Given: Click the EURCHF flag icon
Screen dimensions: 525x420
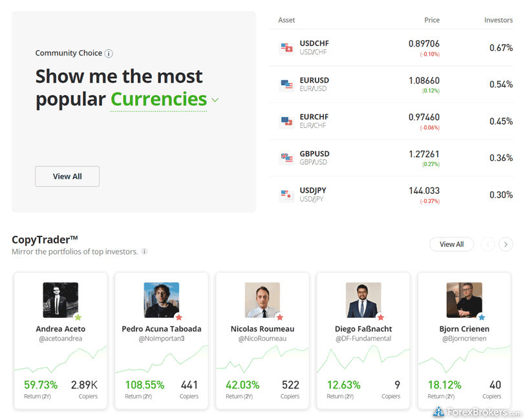Looking at the screenshot, I should pyautogui.click(x=286, y=121).
